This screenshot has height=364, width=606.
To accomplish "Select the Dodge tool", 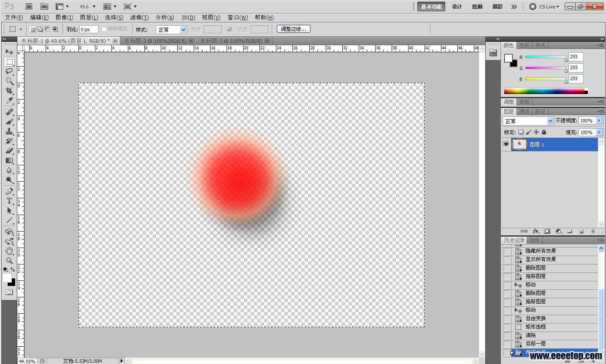I will point(9,180).
